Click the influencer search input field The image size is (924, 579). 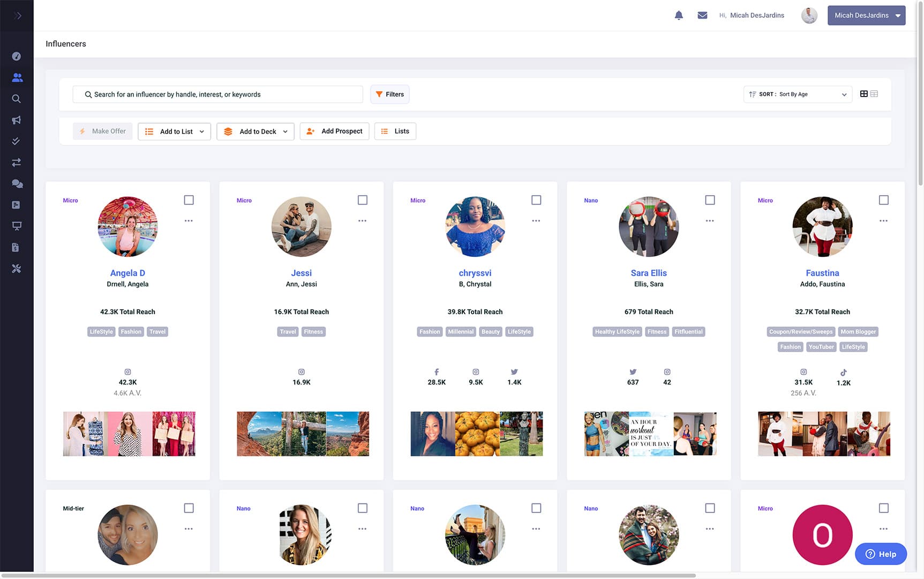(x=218, y=94)
